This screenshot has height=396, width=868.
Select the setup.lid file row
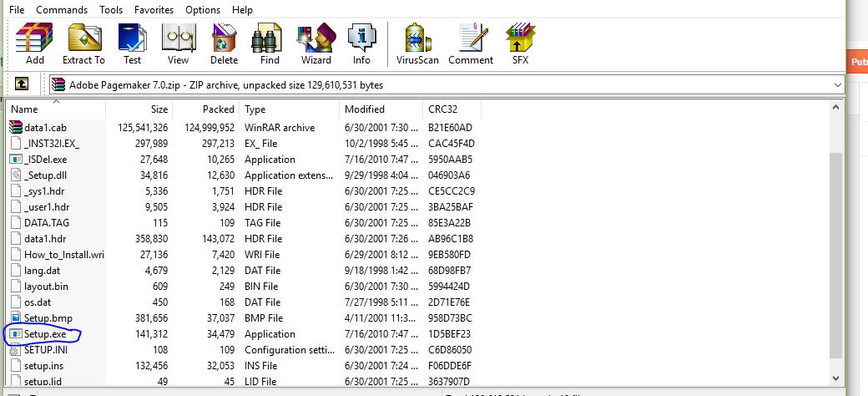pos(244,381)
